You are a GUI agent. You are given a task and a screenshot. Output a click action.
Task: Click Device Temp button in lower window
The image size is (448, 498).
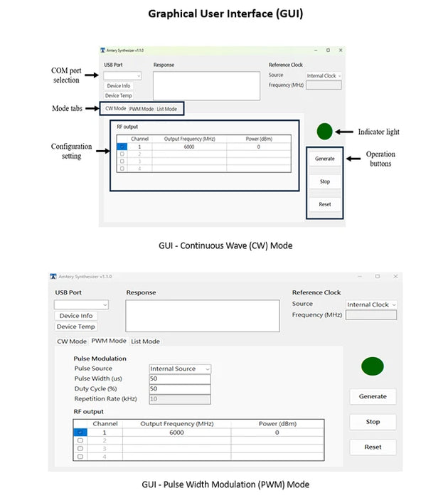76,327
